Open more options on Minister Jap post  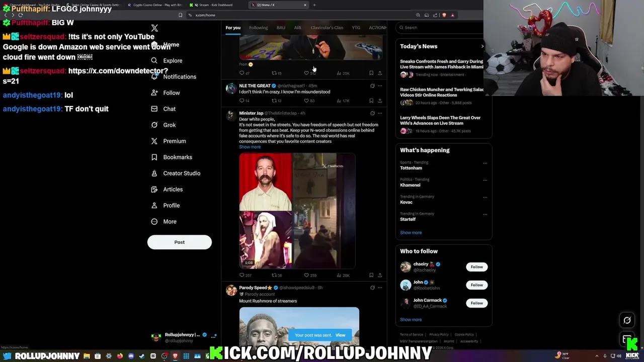(380, 113)
